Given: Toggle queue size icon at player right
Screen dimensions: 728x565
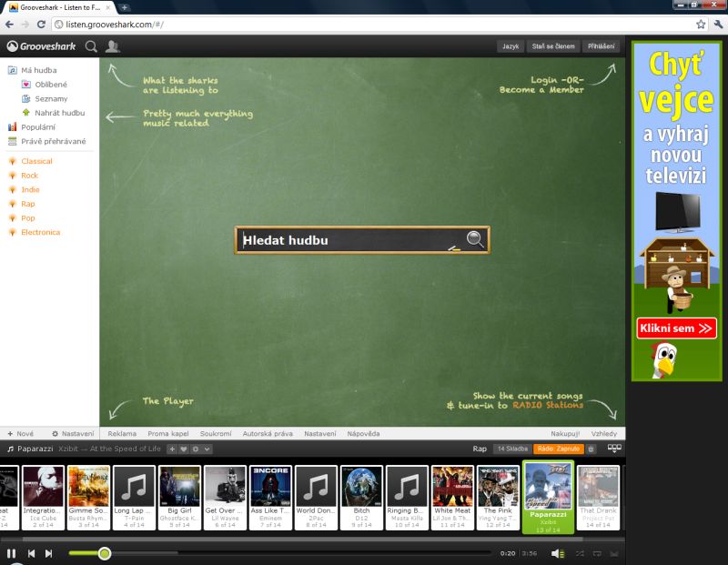Looking at the screenshot, I should pos(614,448).
